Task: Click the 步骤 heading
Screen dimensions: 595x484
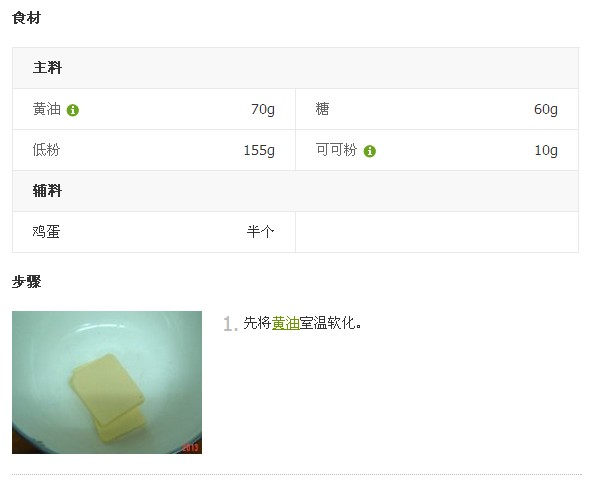Action: pos(26,282)
